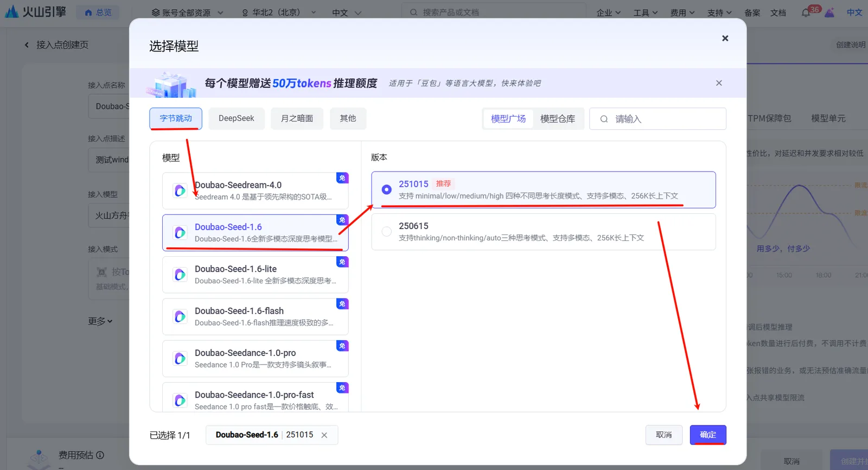
Task: Select the DeepSeek provider tab
Action: tap(236, 118)
